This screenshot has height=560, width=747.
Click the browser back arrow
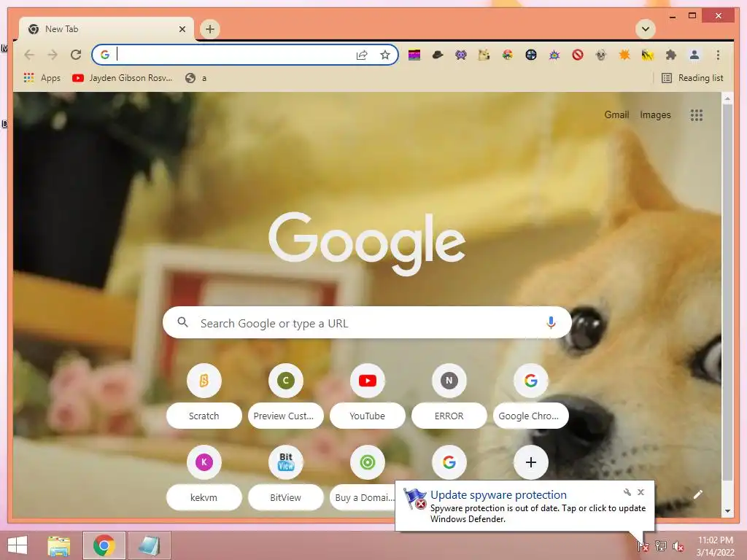click(29, 55)
